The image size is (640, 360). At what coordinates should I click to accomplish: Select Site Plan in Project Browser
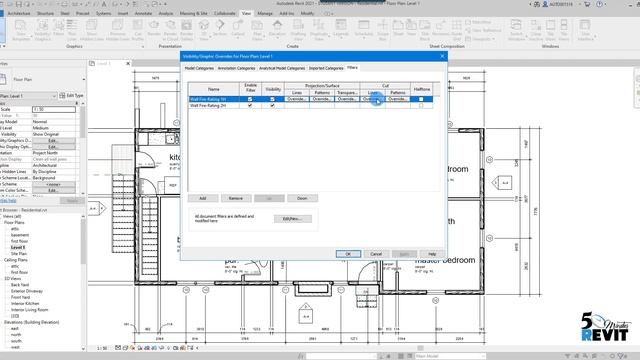coord(19,253)
